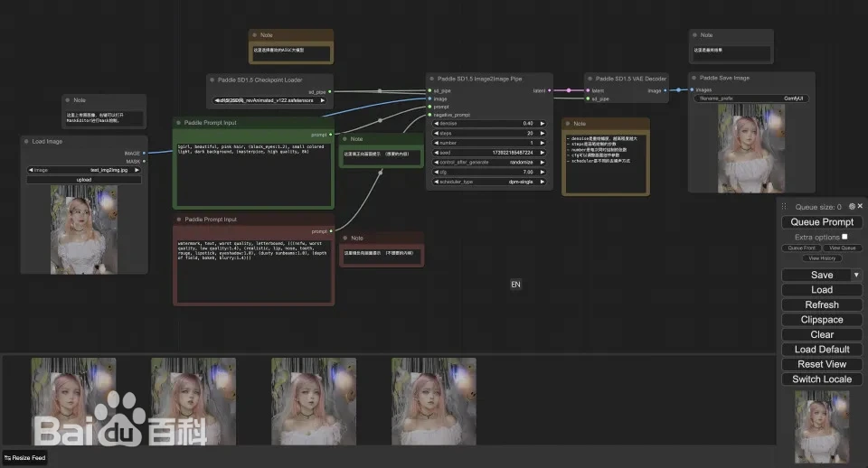Collapse the Paddle SD1.5 VAE Decoder node
This screenshot has width=868, height=468.
[x=591, y=79]
